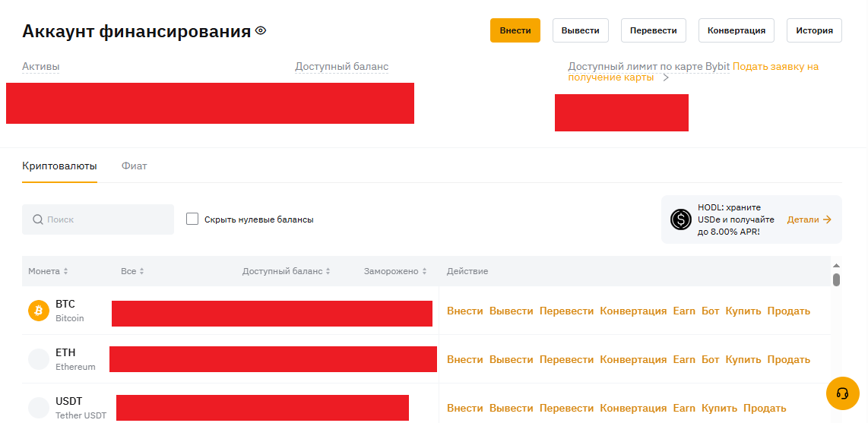Click Внести in the BTC row

click(x=465, y=311)
